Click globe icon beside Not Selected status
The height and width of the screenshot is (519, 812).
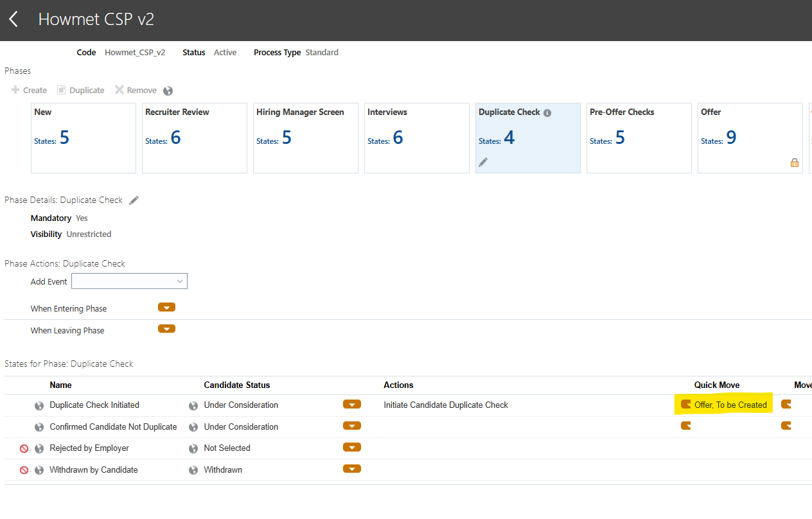193,448
